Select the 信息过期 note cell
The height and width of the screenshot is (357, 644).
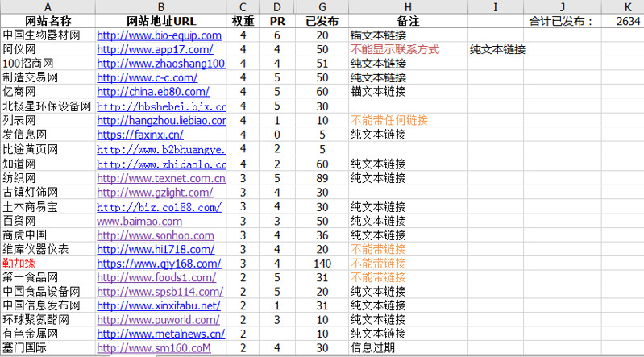408,348
